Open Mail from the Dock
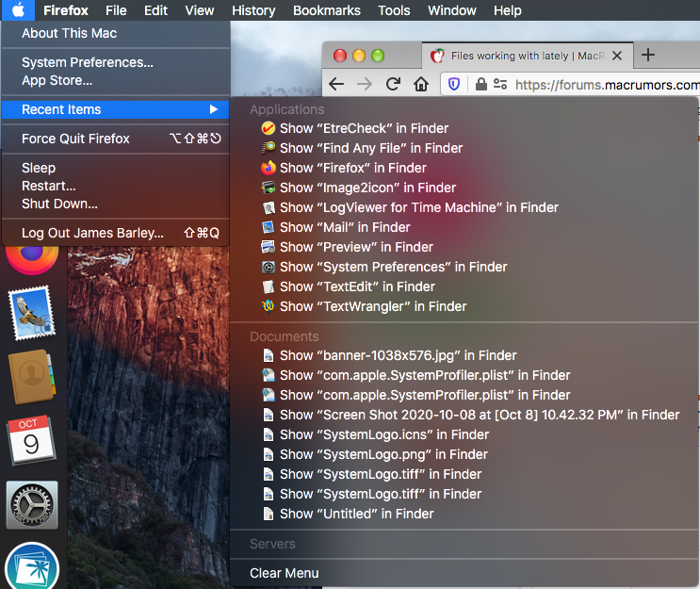 click(32, 313)
